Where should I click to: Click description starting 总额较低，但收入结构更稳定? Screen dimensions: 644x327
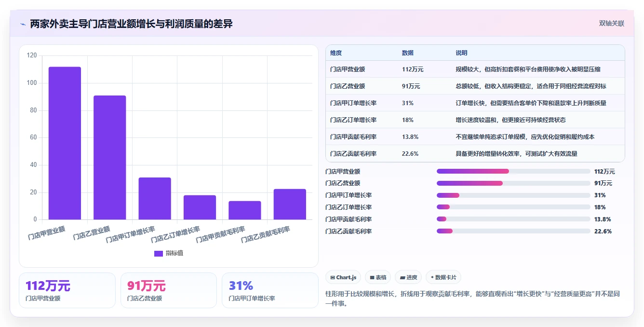tap(531, 86)
